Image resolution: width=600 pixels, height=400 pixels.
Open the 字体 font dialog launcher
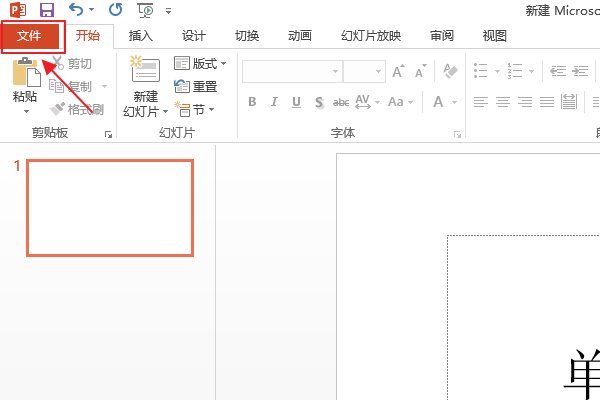point(457,134)
